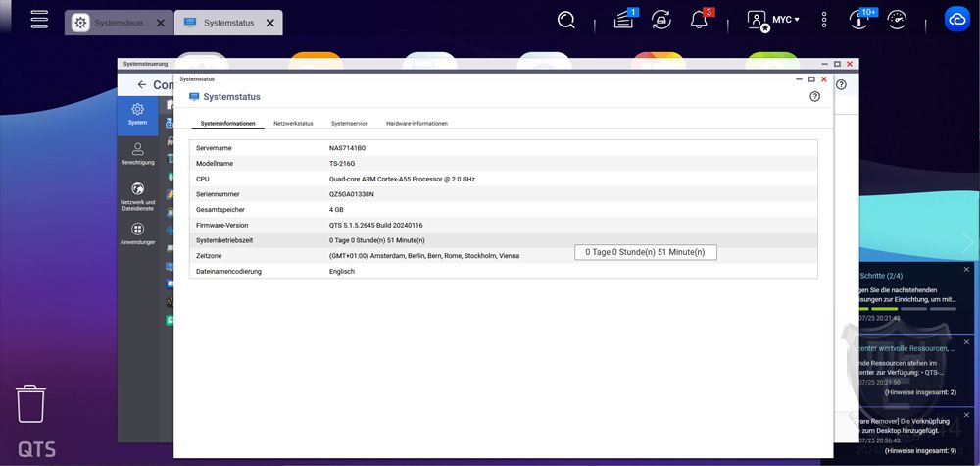Minimize the Systemstatus window

pos(800,79)
